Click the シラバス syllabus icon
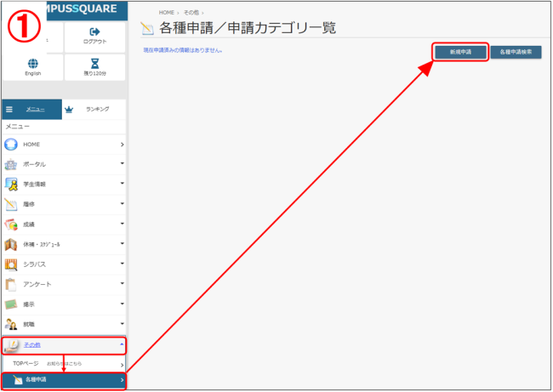This screenshot has width=553, height=392. tap(11, 264)
